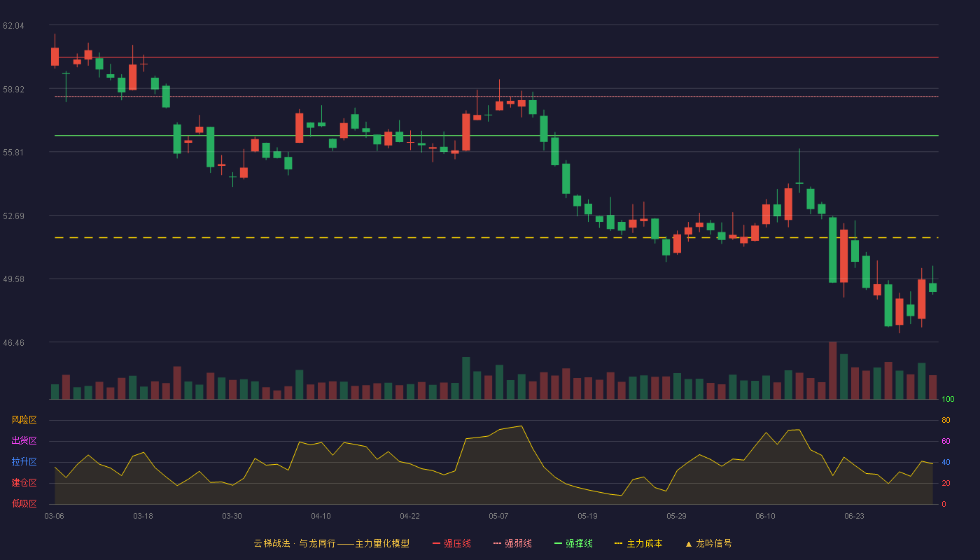This screenshot has width=980, height=560.
Task: Select the 05-19 date label
Action: tap(587, 516)
